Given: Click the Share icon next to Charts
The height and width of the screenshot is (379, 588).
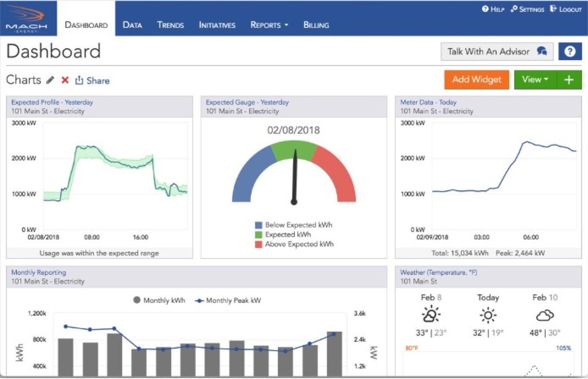Looking at the screenshot, I should point(80,80).
